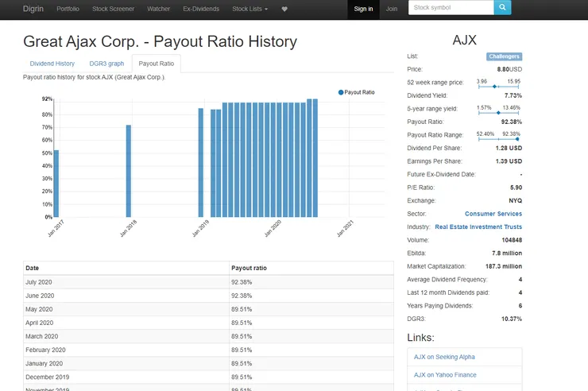Screen dimensions: 588x391
Task: Select the March 2020 date cell
Action: [x=126, y=336]
